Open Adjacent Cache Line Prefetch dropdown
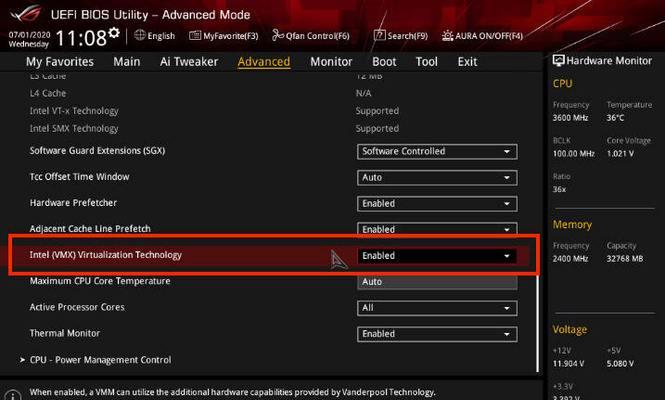The width and height of the screenshot is (665, 400). click(x=437, y=229)
